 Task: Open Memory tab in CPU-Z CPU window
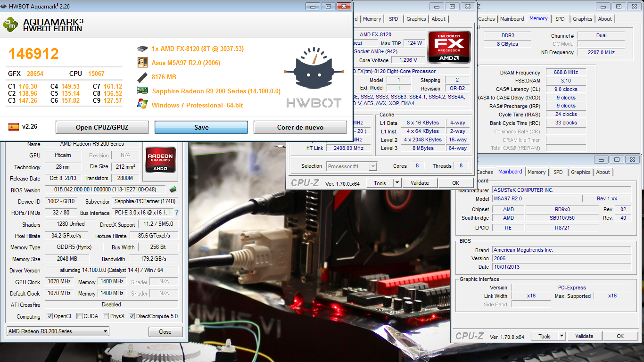[372, 19]
